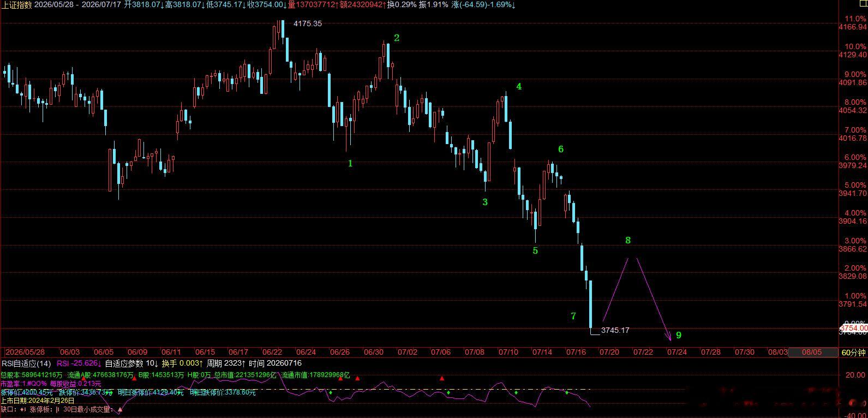Image resolution: width=868 pixels, height=418 pixels.
Task: Click the 总股本 total share capital text
Action: (x=32, y=375)
